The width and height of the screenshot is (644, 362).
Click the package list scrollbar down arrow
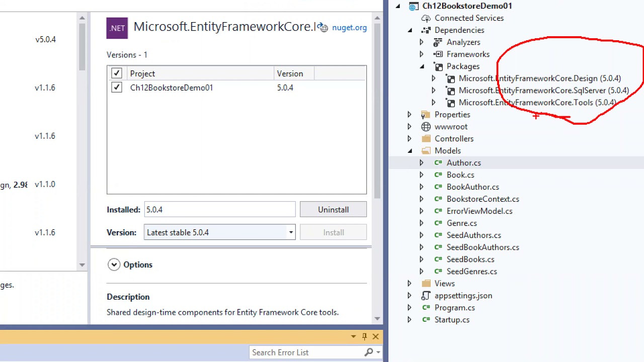(82, 265)
